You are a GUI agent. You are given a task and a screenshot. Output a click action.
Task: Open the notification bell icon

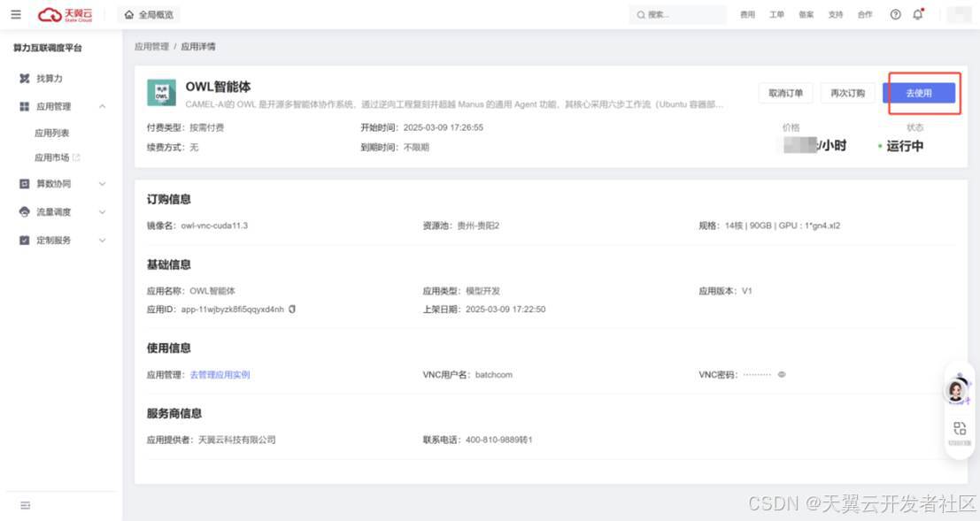pos(918,14)
